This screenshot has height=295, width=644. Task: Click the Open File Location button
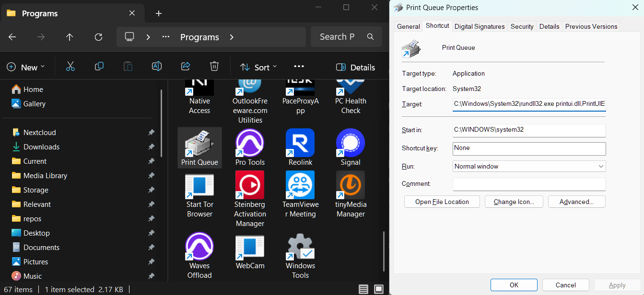point(442,202)
